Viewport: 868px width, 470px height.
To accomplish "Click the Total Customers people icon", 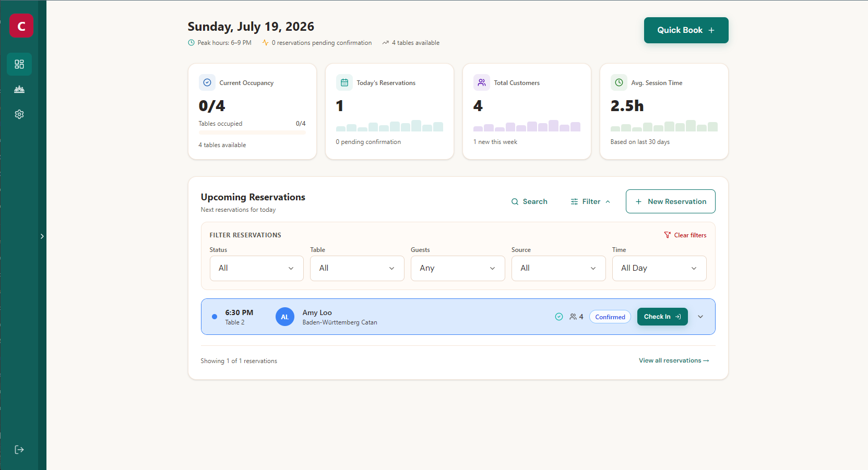I will coord(482,82).
